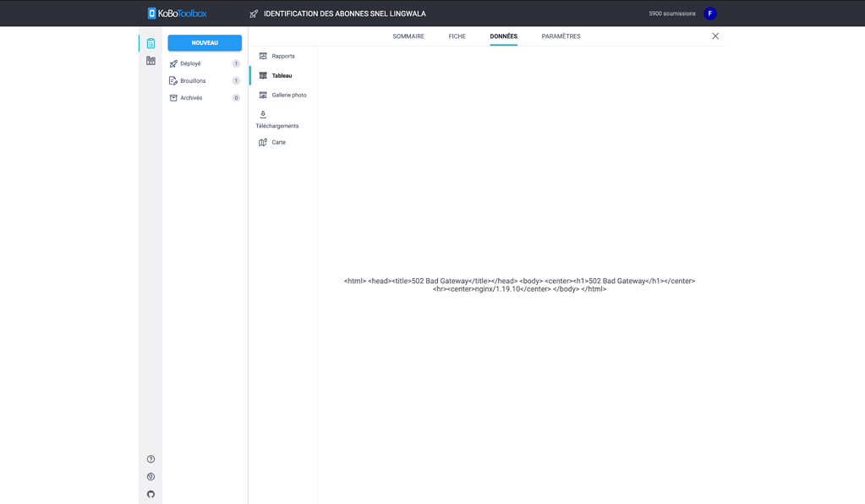This screenshot has width=865, height=504.
Task: Select the Tableau data table icon
Action: pos(264,75)
